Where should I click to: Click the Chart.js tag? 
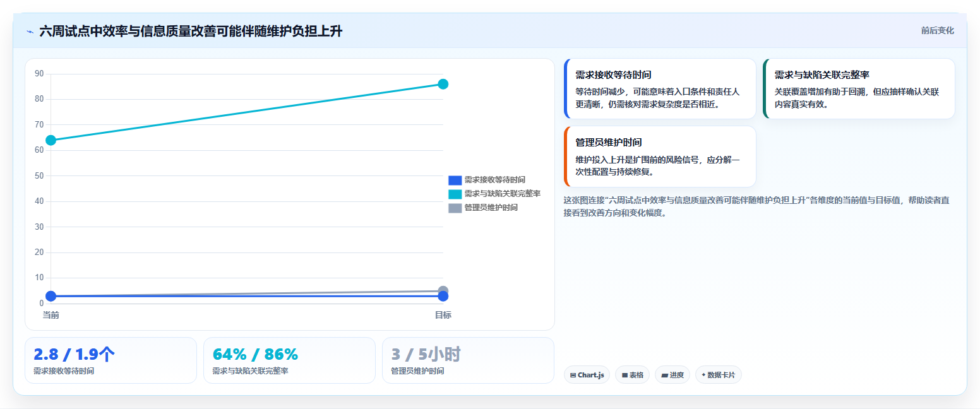pyautogui.click(x=587, y=375)
